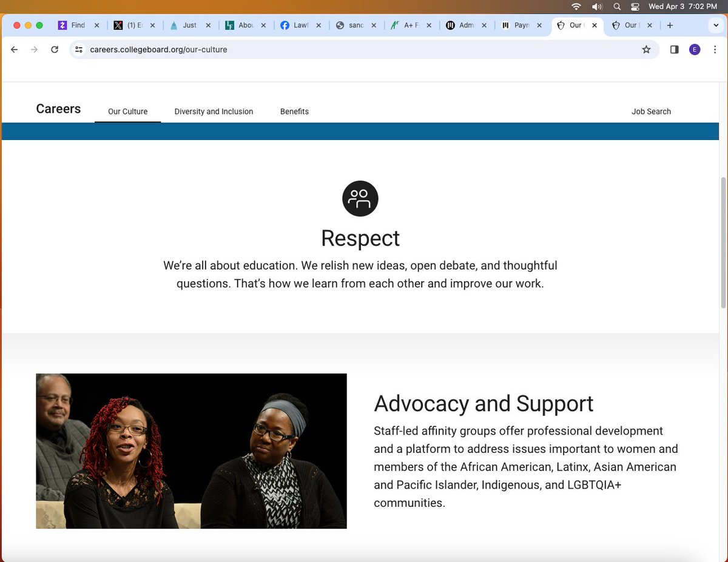The height and width of the screenshot is (562, 728).
Task: Open macOS sound volume menu
Action: [x=597, y=7]
